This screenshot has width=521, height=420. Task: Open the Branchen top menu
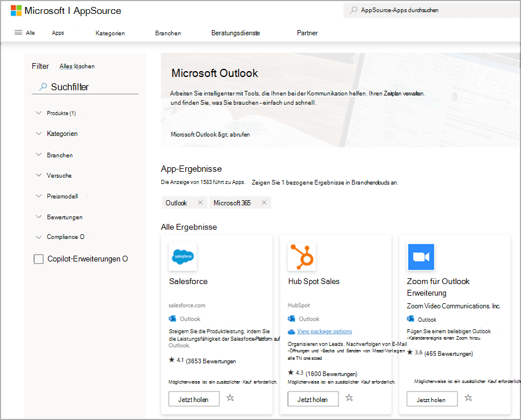pos(168,33)
